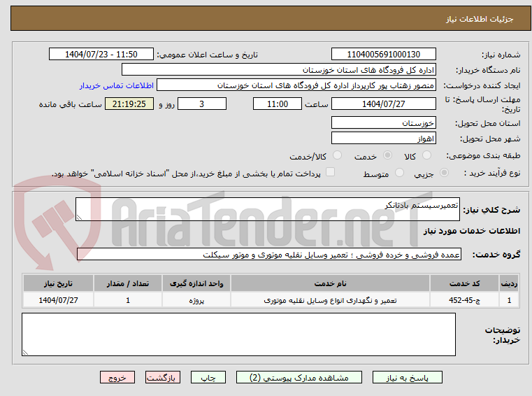Select the متوسط purchase type radio
The height and width of the screenshot is (396, 532).
click(400, 173)
